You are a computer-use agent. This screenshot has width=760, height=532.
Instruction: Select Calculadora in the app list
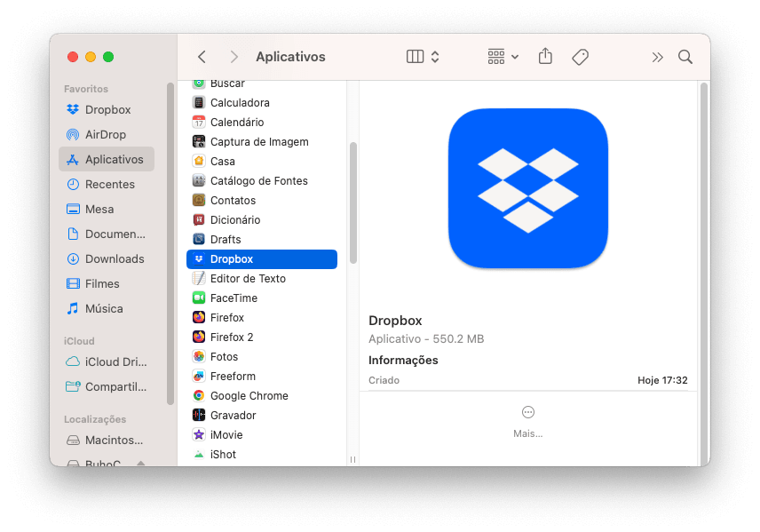[x=262, y=103]
